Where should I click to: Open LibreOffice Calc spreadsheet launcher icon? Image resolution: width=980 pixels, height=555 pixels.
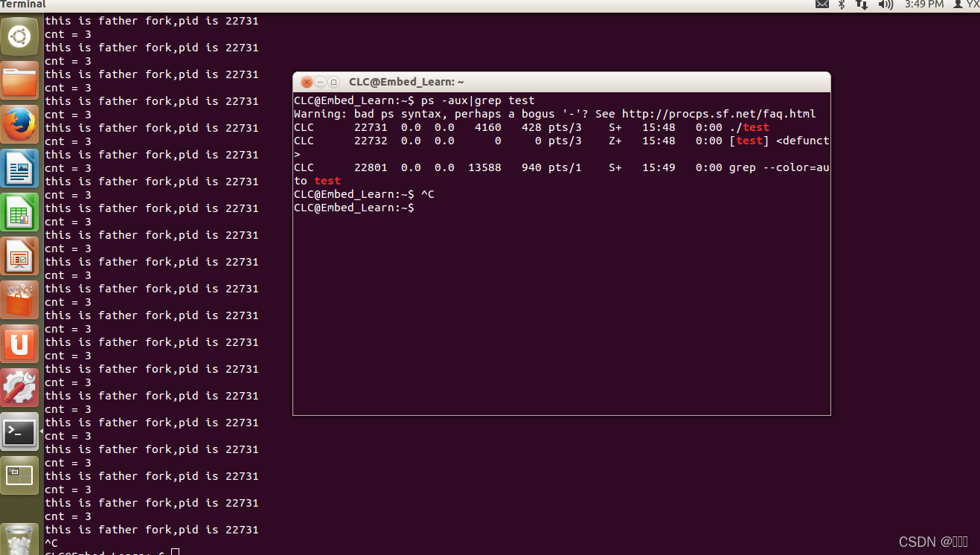[19, 211]
